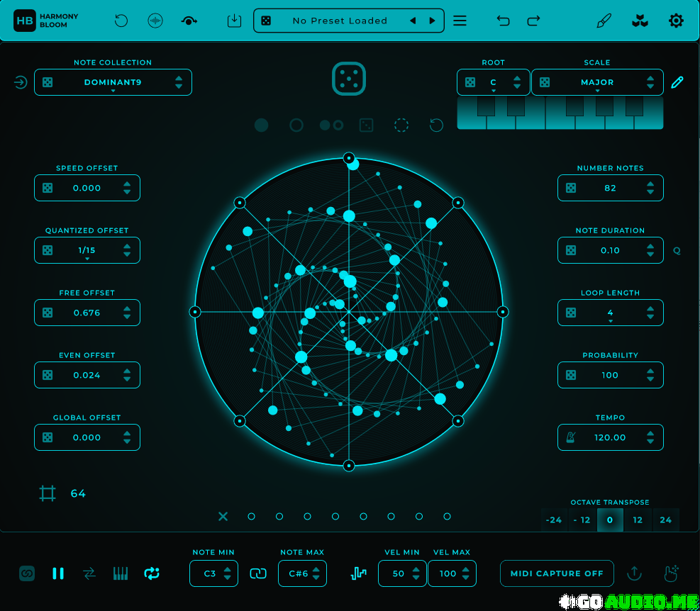Toggle the swap direction arrows icon

coord(89,573)
